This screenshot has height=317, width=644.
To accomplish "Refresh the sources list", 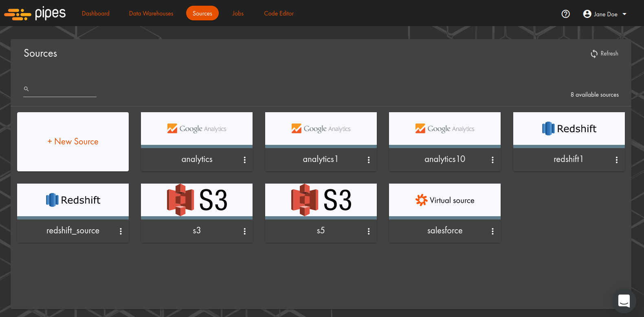I will coord(604,53).
